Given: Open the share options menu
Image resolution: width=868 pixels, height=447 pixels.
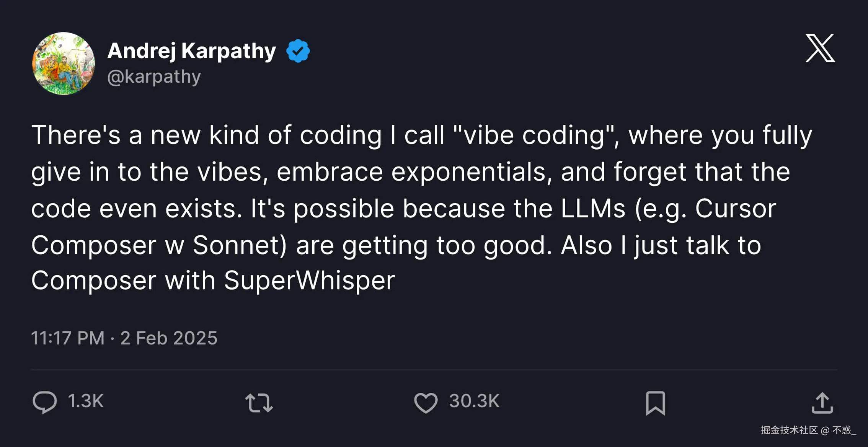Looking at the screenshot, I should coord(822,402).
